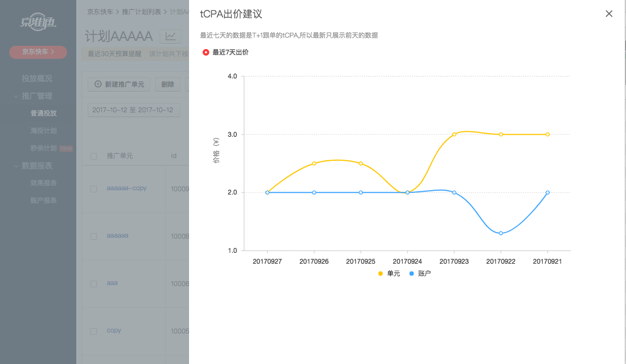Image resolution: width=626 pixels, height=364 pixels.
Task: Toggle the 单元 legend series
Action: click(x=389, y=274)
